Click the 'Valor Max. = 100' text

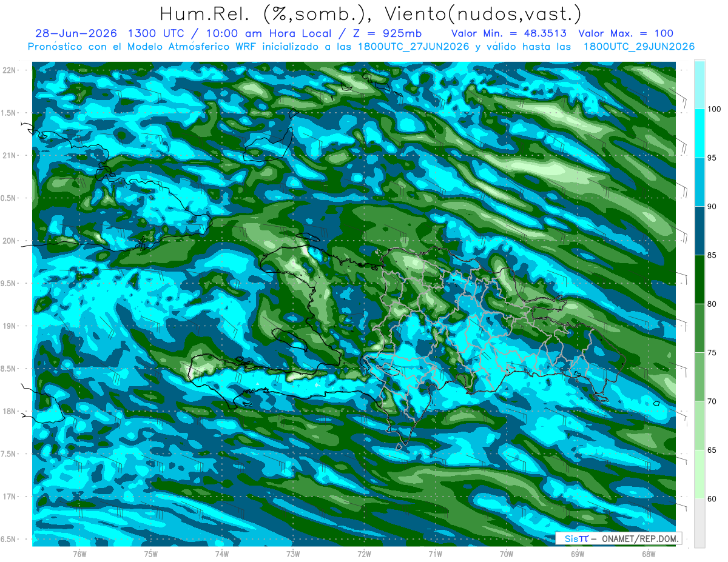[x=626, y=33]
